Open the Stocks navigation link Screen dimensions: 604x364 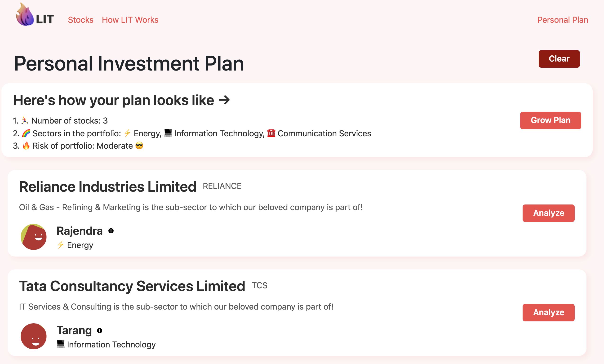81,20
